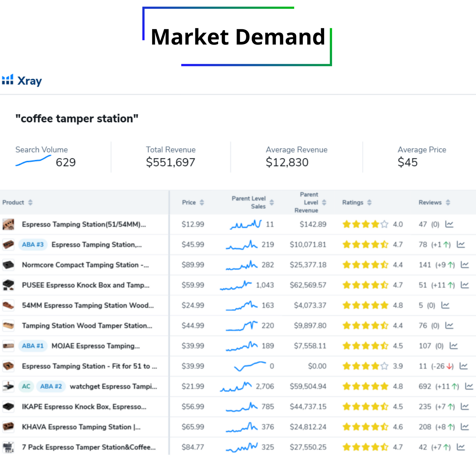The image size is (476, 476).
Task: Open PUSEE Espresso Knock Box and Tamp product link
Action: pos(86,285)
